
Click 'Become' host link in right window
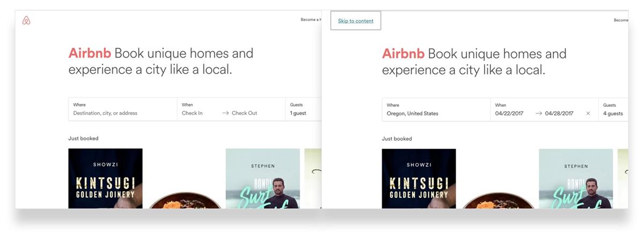[621, 20]
